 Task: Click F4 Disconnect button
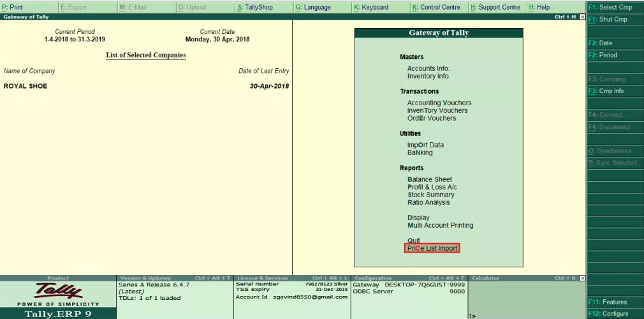pyautogui.click(x=615, y=126)
